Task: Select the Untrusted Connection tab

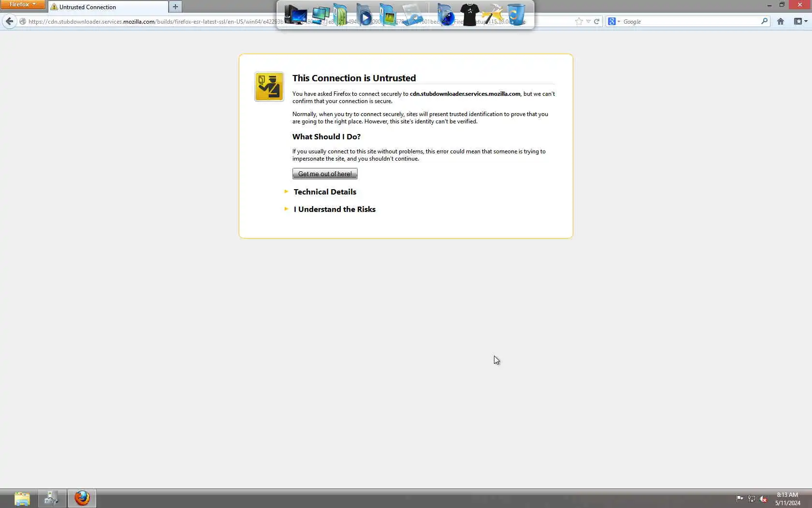Action: [x=108, y=7]
